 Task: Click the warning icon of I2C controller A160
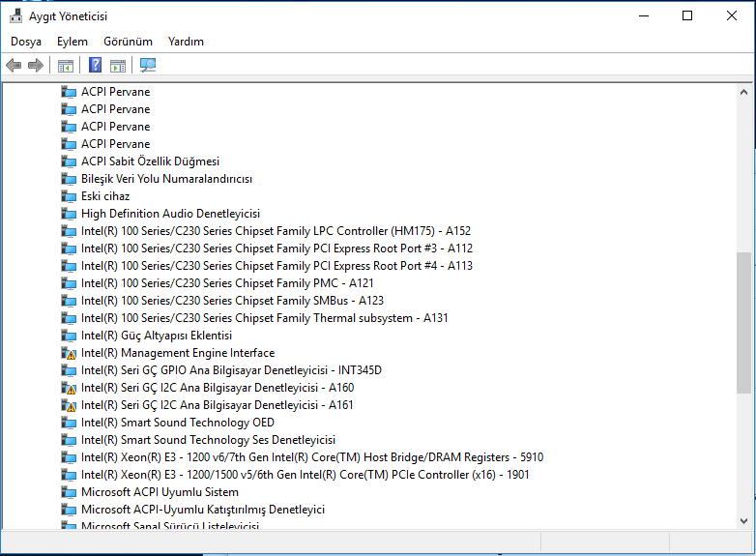(69, 388)
